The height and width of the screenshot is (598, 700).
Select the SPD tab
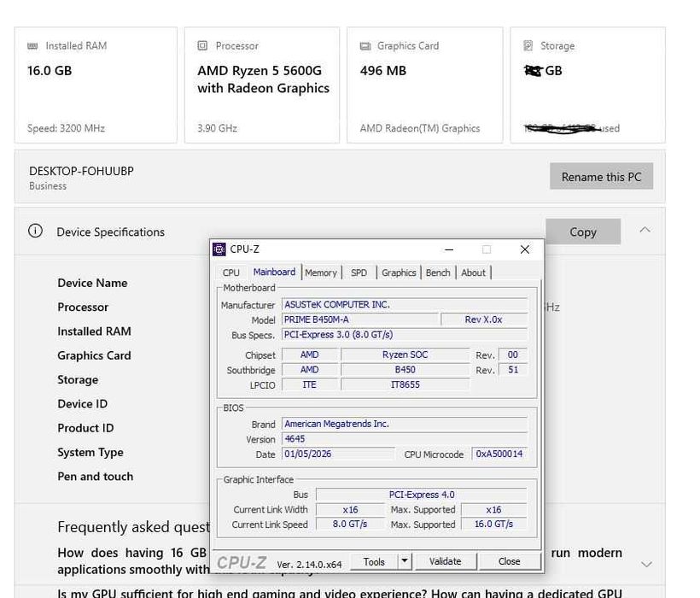click(x=359, y=273)
